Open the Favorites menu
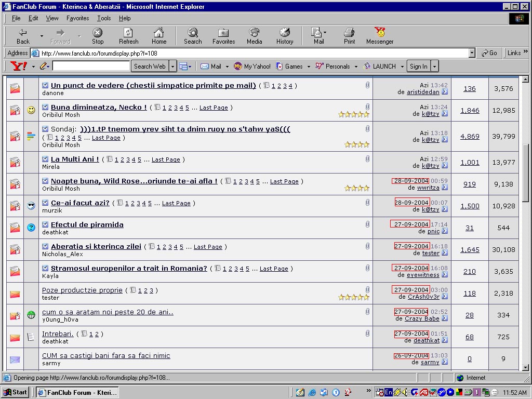Image resolution: width=532 pixels, height=399 pixels. click(x=77, y=18)
